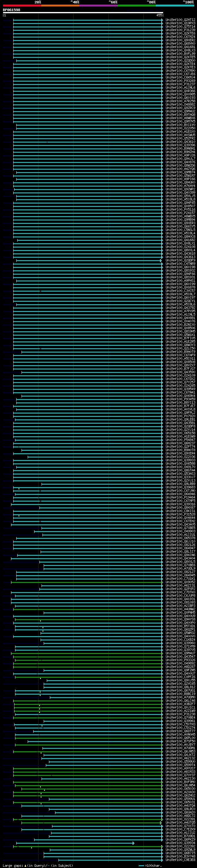197x868 pixels.
Task: Select UniRef100_B0F9M0 label
Action: click(180, 781)
